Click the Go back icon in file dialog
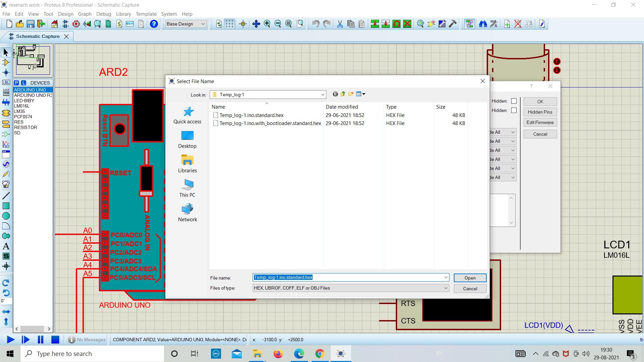 pos(335,94)
